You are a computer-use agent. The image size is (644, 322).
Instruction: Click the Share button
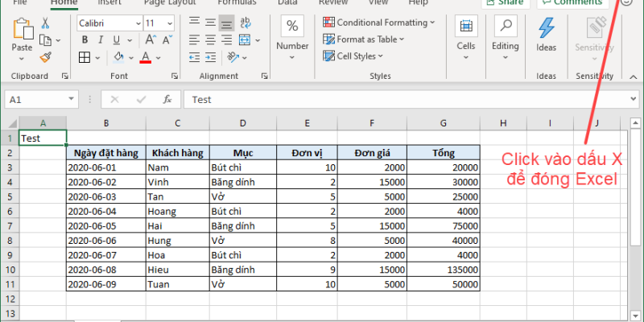[506, 2]
